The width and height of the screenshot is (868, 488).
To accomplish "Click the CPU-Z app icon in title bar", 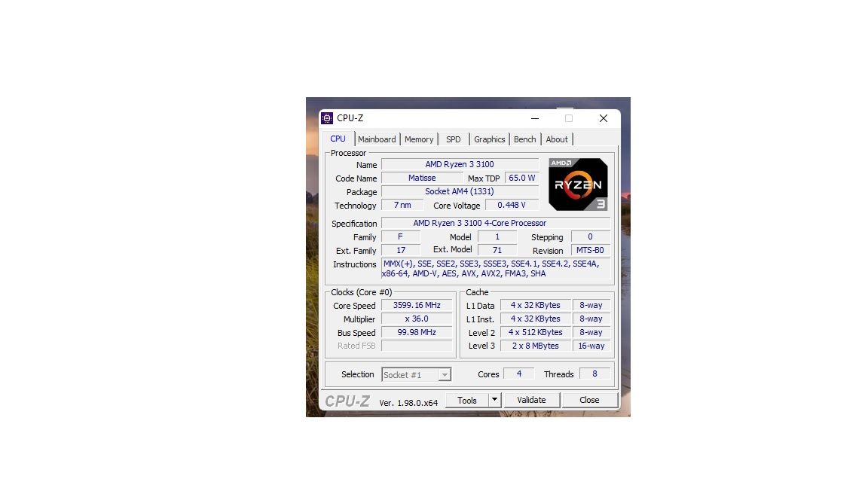I will 327,117.
